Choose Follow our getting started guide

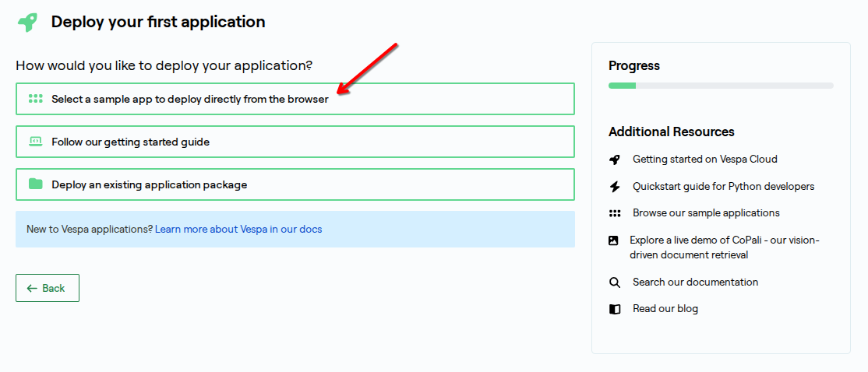(131, 142)
